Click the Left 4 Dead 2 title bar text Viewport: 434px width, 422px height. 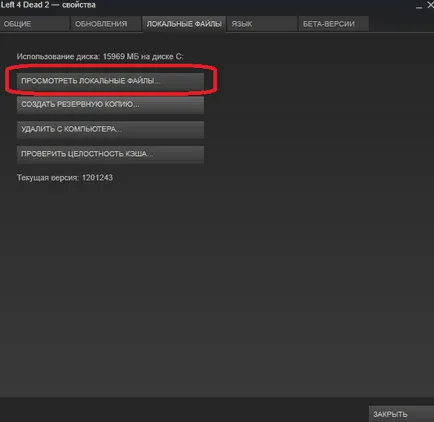coord(25,5)
